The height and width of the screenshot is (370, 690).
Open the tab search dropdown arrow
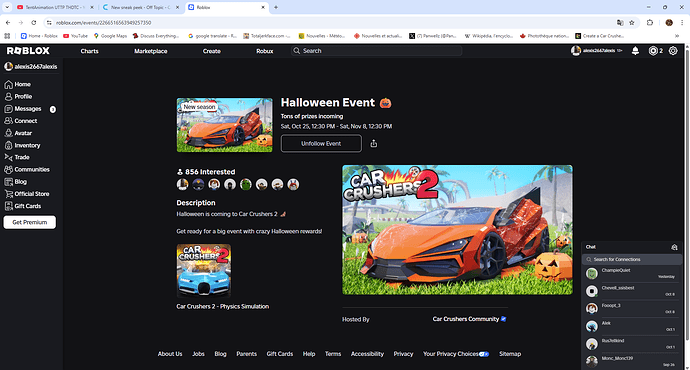tap(7, 7)
